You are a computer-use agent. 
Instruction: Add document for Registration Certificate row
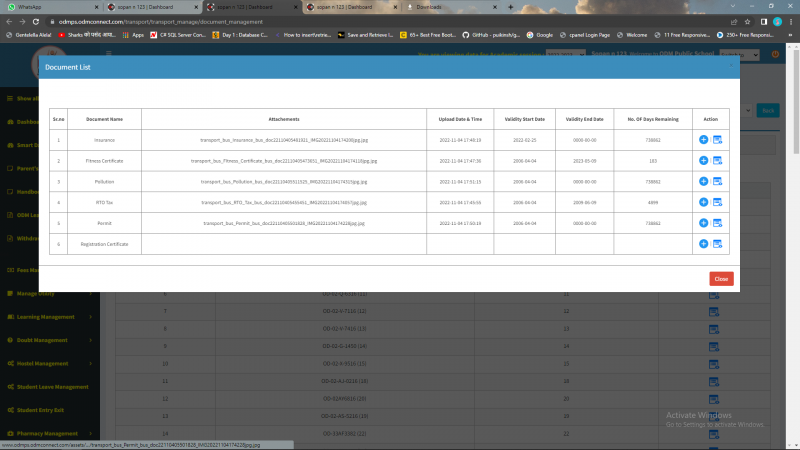pyautogui.click(x=704, y=244)
